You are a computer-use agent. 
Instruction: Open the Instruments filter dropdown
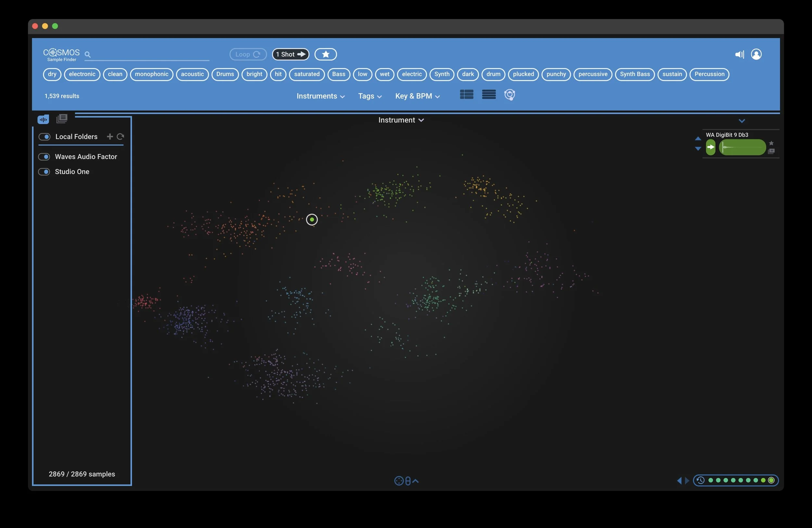pyautogui.click(x=320, y=96)
